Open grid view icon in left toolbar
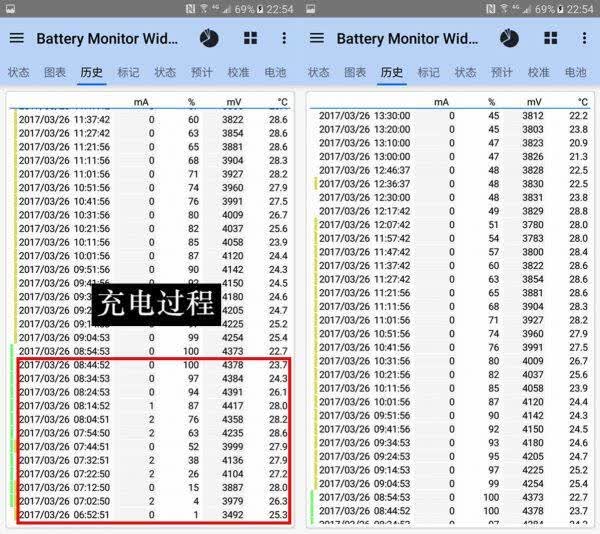 click(x=251, y=38)
